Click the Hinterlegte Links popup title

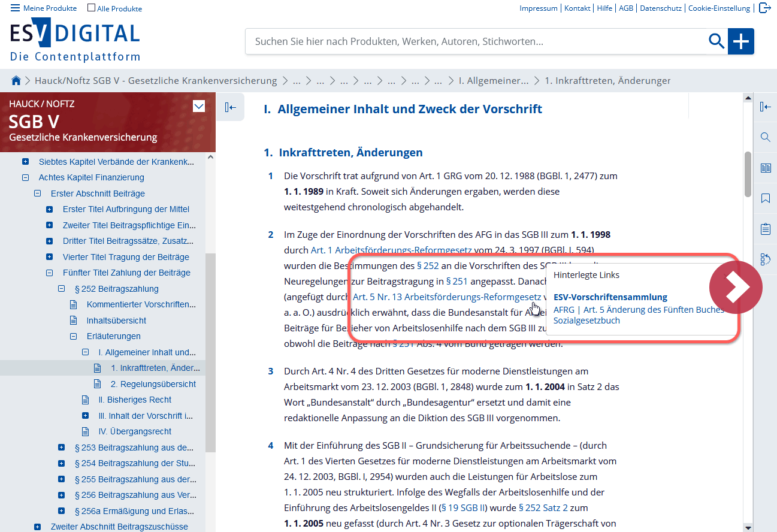click(586, 275)
